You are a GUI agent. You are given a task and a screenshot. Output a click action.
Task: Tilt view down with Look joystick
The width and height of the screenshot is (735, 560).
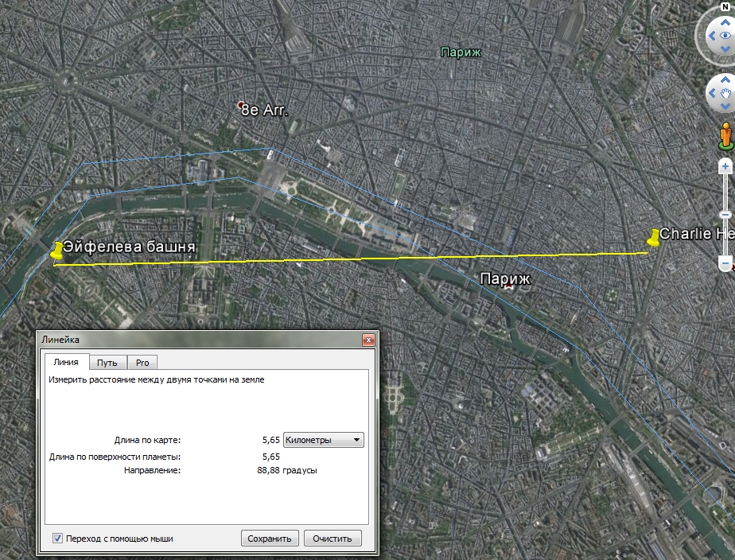[x=725, y=49]
